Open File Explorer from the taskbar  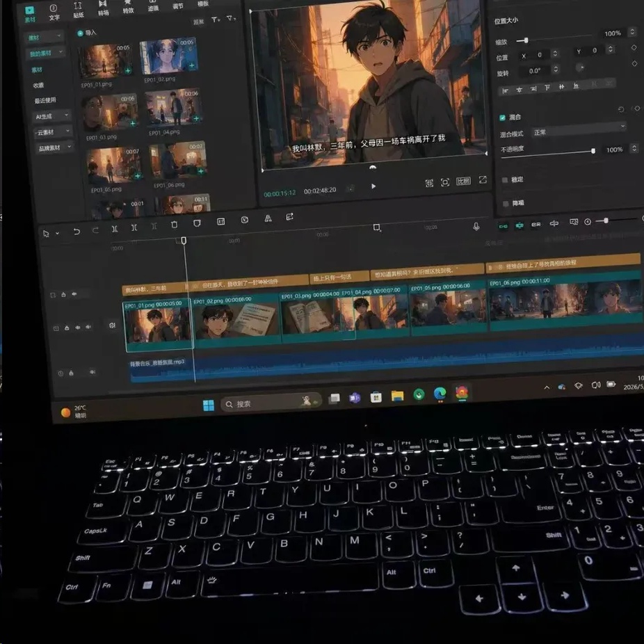397,396
